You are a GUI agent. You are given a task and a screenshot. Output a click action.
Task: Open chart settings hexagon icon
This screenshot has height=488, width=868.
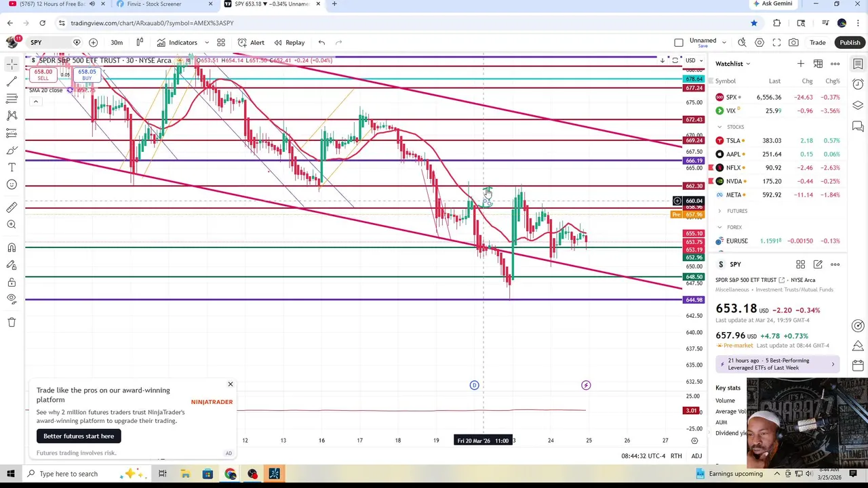coord(759,42)
